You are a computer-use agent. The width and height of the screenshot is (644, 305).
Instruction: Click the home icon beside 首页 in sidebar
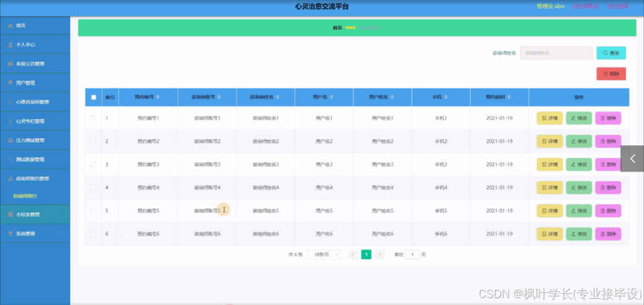point(11,25)
